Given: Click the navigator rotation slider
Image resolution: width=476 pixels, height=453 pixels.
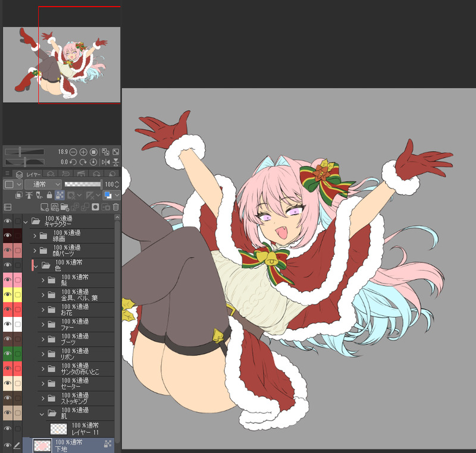Looking at the screenshot, I should tap(24, 162).
